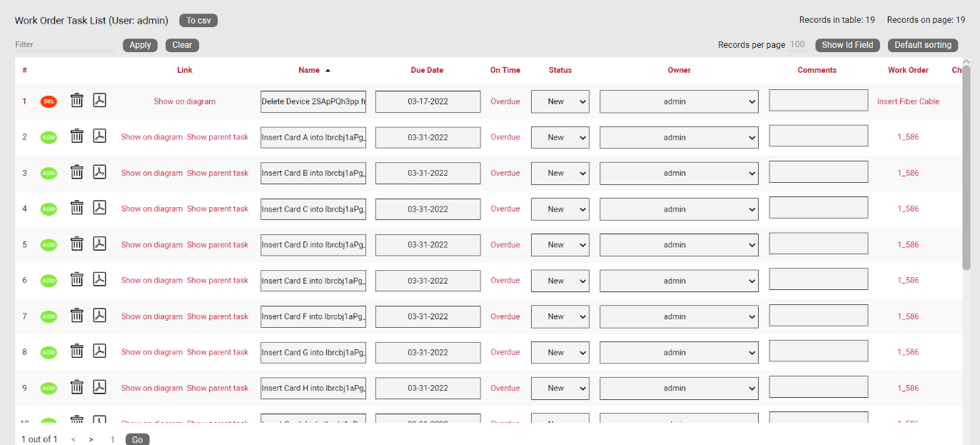Export row 7 task using PDF icon

pos(100,316)
